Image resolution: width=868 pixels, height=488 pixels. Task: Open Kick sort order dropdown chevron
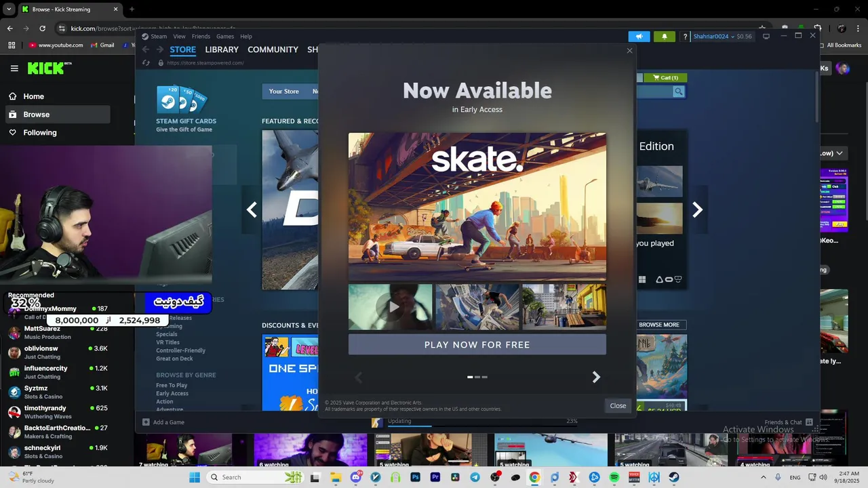pyautogui.click(x=840, y=153)
